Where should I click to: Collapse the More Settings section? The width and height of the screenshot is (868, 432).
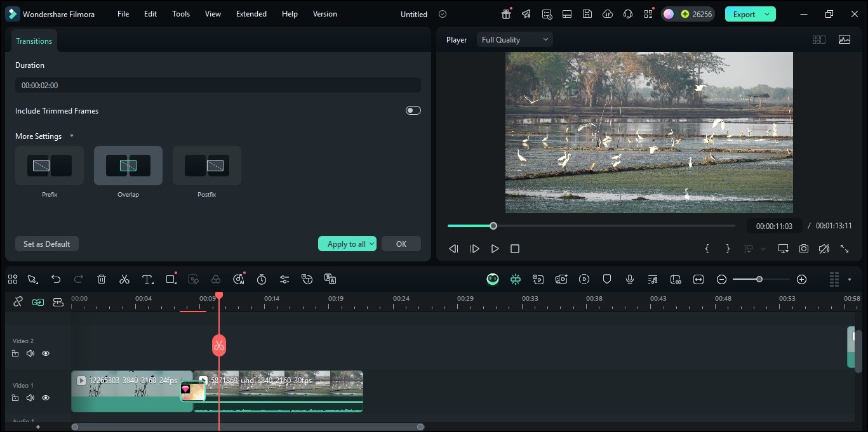pyautogui.click(x=71, y=136)
